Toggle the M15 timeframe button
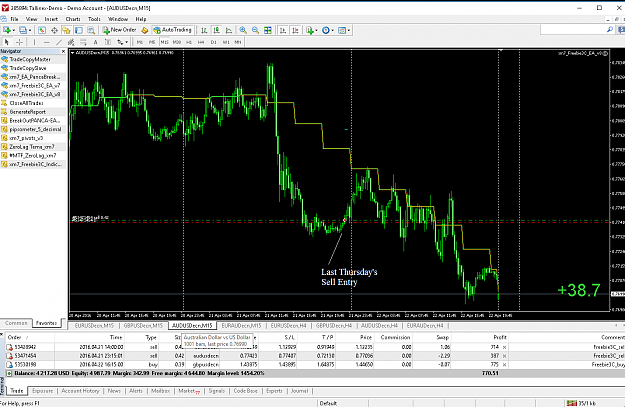Screen dimensions: 625x407 165,42
